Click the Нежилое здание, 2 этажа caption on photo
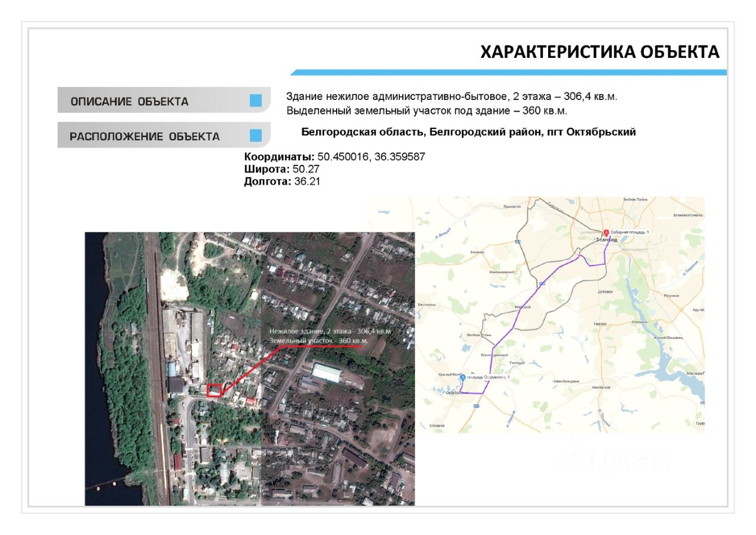Viewport: 756px width, 535px height. point(330,332)
